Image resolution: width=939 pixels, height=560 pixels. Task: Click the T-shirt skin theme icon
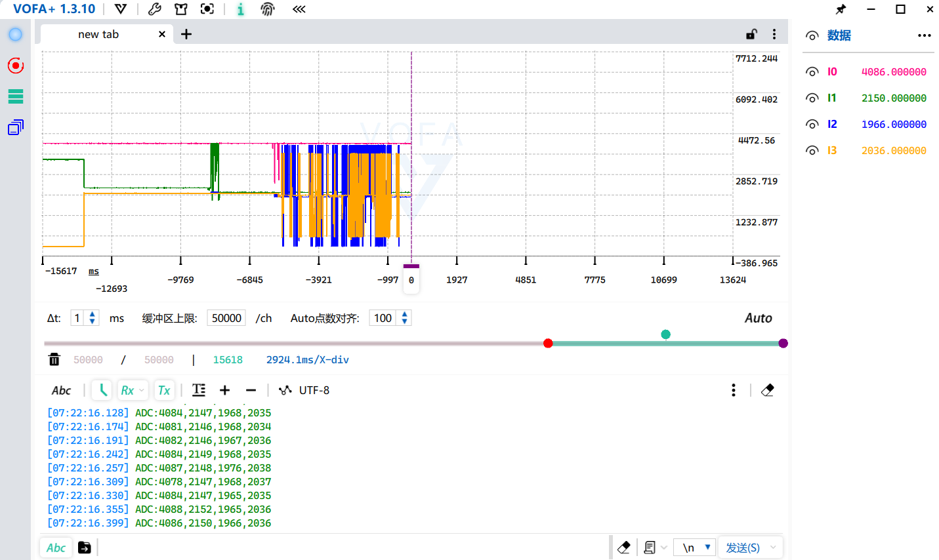181,9
